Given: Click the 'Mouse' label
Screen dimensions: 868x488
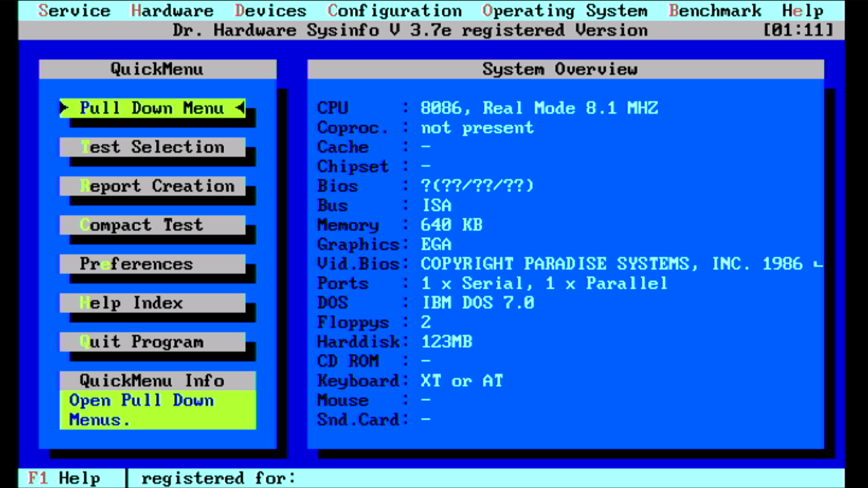Looking at the screenshot, I should coord(343,400).
